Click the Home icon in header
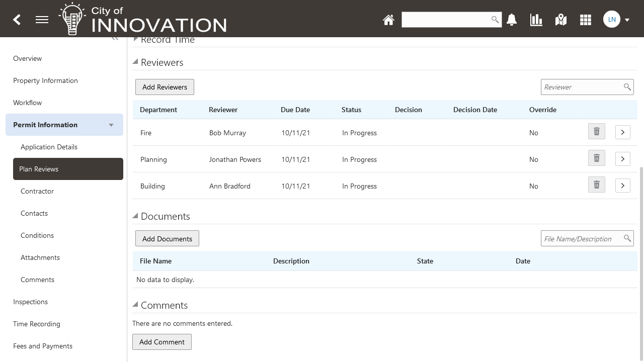This screenshot has height=362, width=644. pyautogui.click(x=388, y=20)
